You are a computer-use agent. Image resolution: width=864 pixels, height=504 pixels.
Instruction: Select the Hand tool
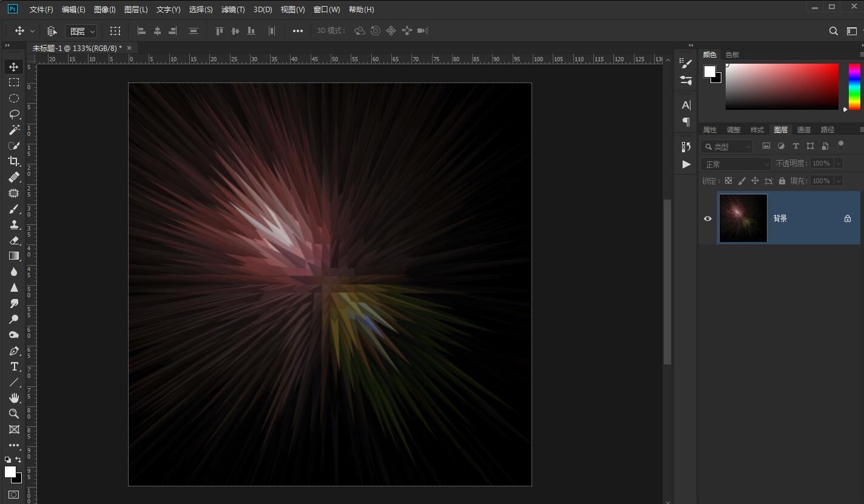pyautogui.click(x=14, y=398)
